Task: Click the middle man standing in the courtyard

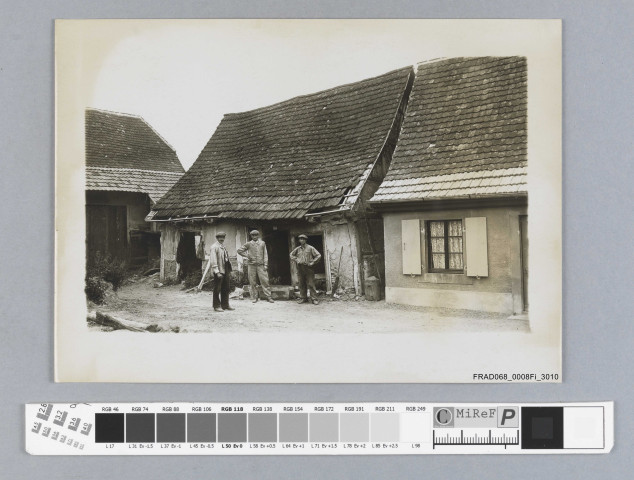Action: [257, 265]
